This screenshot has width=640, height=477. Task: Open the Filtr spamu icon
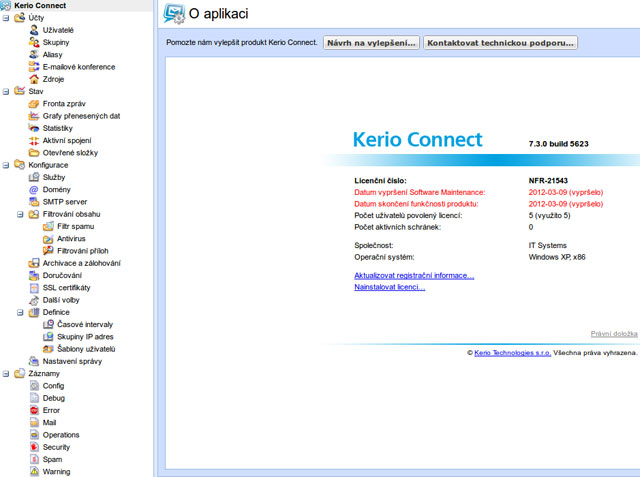coord(49,226)
